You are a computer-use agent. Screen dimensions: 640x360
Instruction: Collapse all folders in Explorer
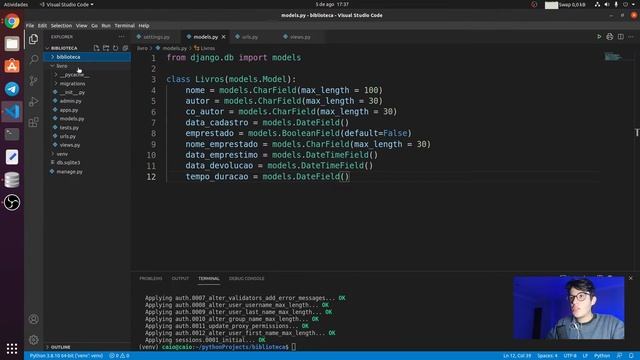(125, 48)
